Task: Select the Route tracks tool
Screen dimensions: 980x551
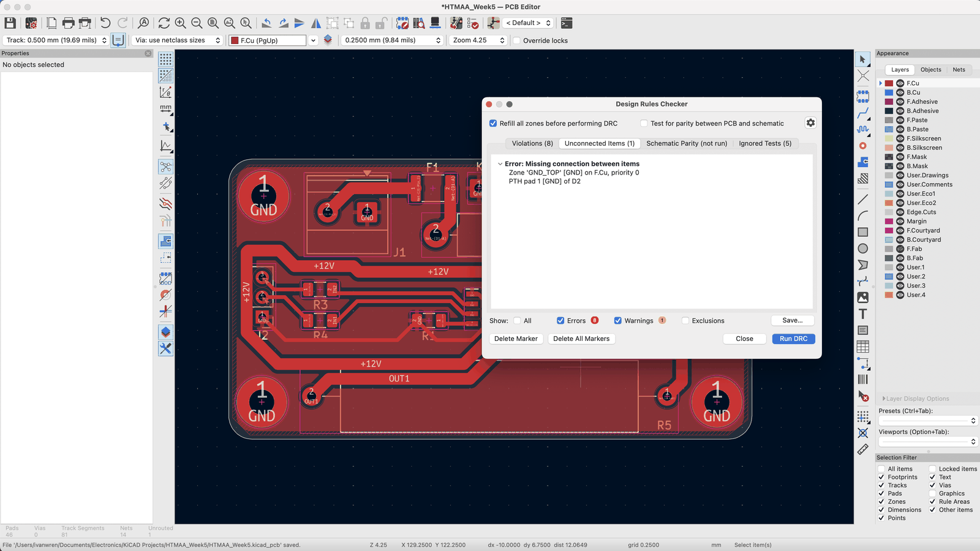Action: (863, 113)
